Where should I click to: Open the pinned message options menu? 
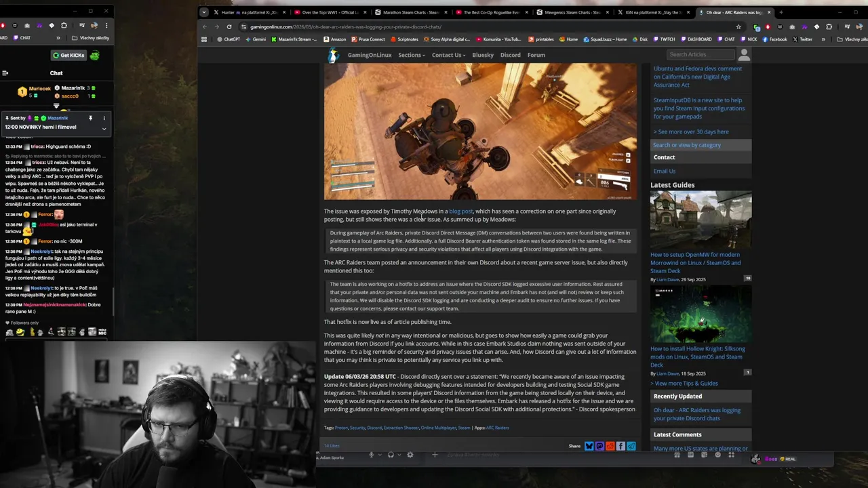pyautogui.click(x=104, y=118)
